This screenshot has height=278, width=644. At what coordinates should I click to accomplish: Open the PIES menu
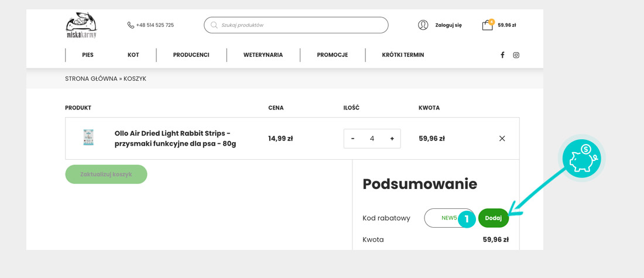(88, 55)
